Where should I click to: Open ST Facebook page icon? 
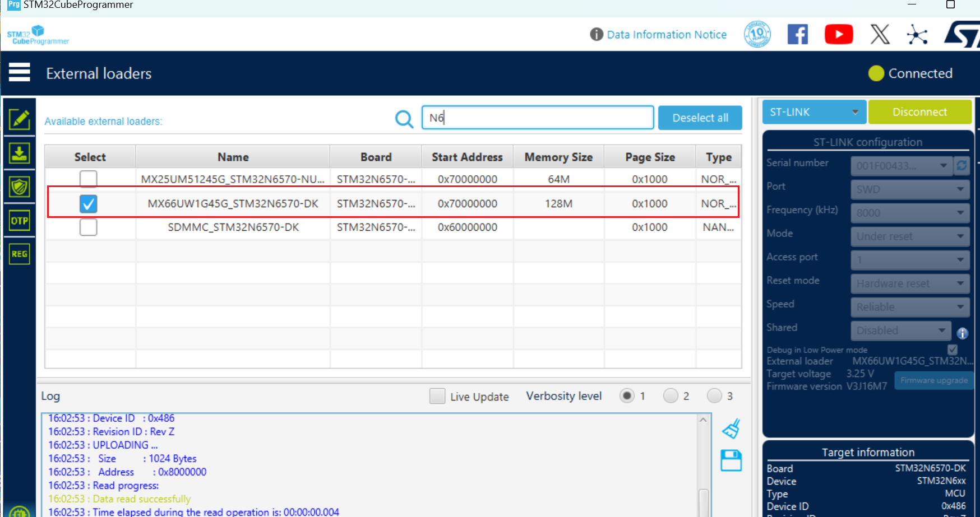click(x=798, y=35)
